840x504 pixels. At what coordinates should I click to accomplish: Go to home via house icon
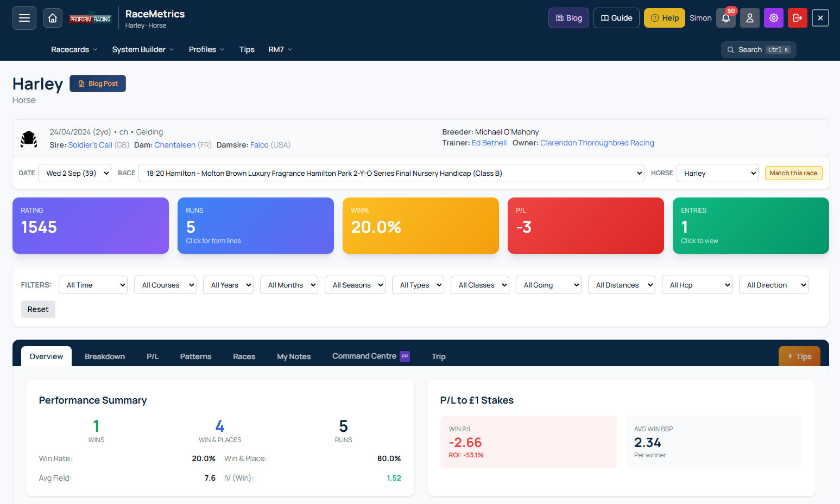(53, 18)
